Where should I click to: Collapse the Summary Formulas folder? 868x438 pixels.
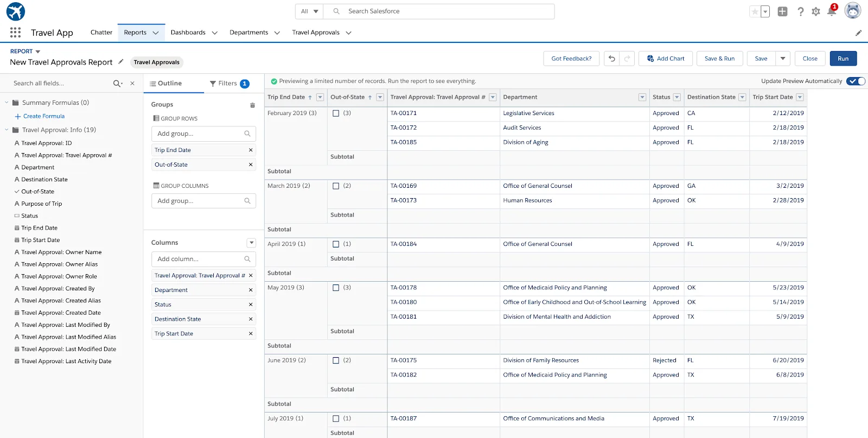point(7,103)
